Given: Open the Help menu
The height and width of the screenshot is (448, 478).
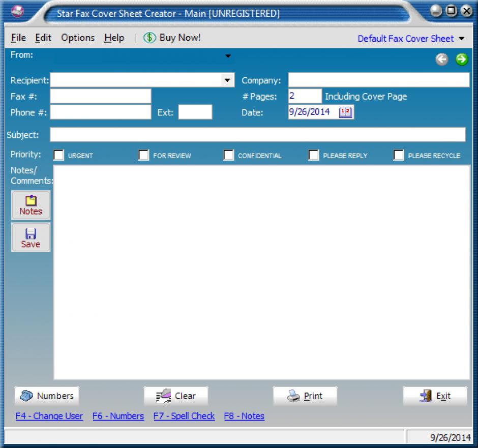Looking at the screenshot, I should pos(114,38).
